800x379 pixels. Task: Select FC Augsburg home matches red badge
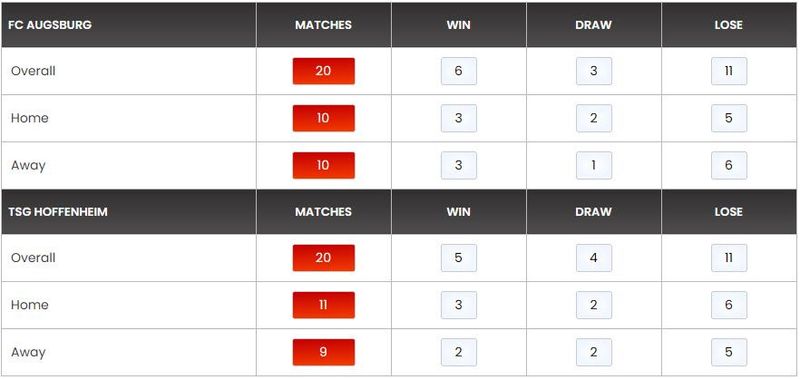point(323,118)
